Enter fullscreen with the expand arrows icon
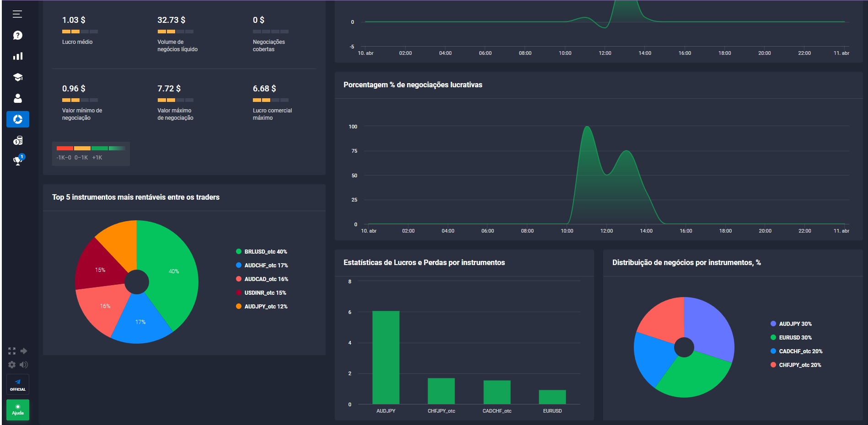The height and width of the screenshot is (425, 868). [11, 351]
